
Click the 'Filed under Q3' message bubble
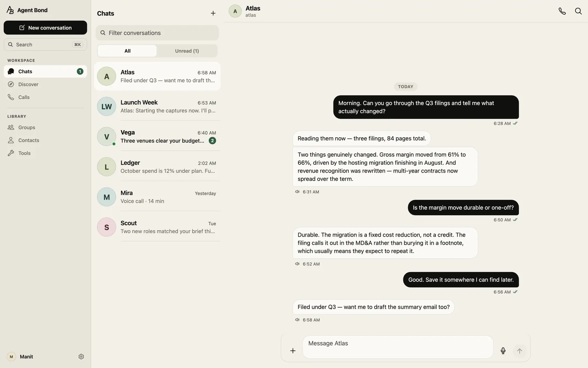click(373, 307)
